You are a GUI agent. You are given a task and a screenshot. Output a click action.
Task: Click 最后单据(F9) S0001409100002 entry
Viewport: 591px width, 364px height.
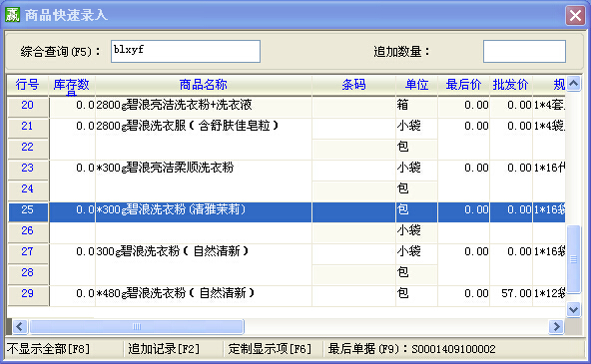click(x=411, y=349)
